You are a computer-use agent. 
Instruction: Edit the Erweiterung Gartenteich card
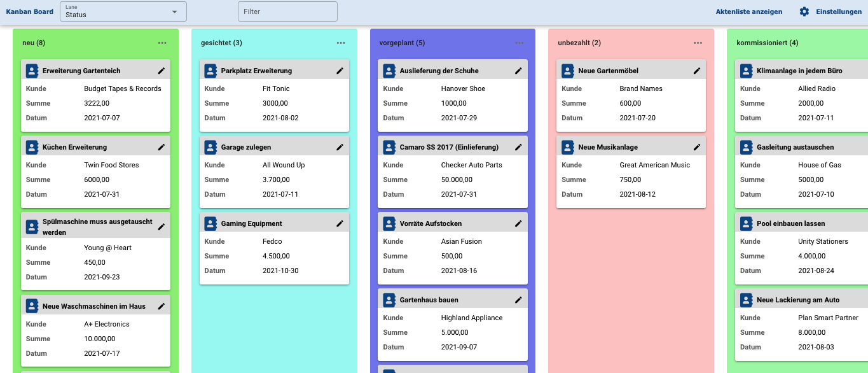coord(162,71)
